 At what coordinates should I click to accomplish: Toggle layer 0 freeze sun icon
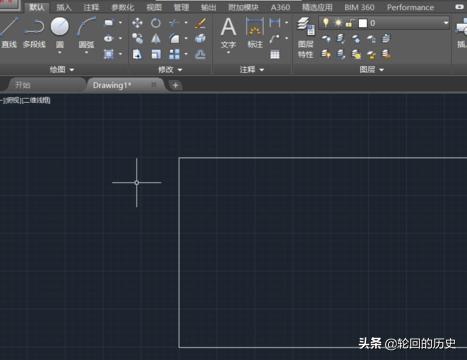pos(338,23)
